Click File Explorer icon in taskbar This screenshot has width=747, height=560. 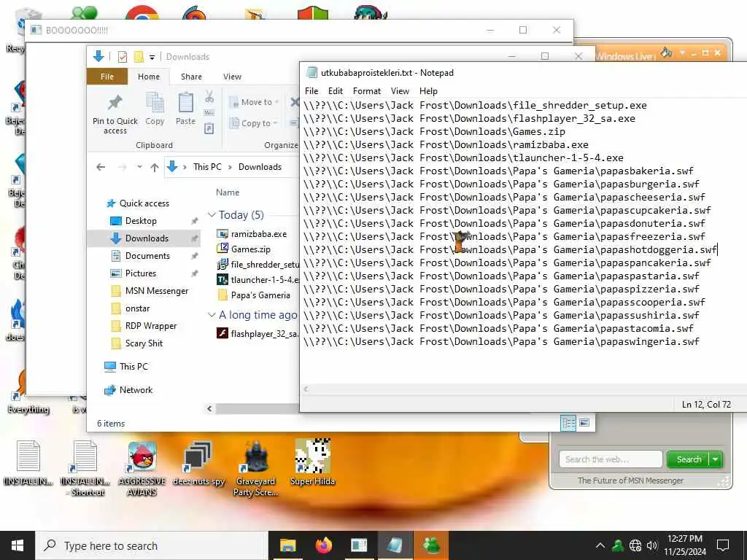(287, 545)
